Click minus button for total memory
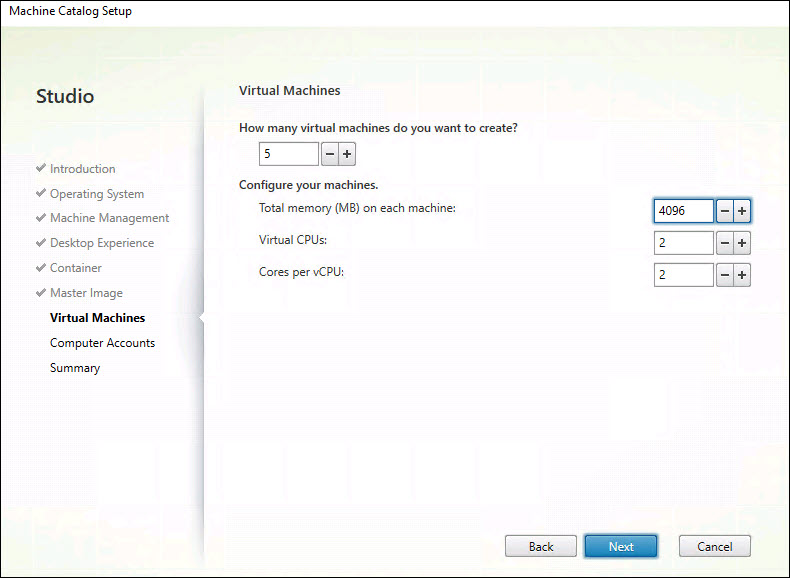This screenshot has width=790, height=578. pyautogui.click(x=725, y=211)
